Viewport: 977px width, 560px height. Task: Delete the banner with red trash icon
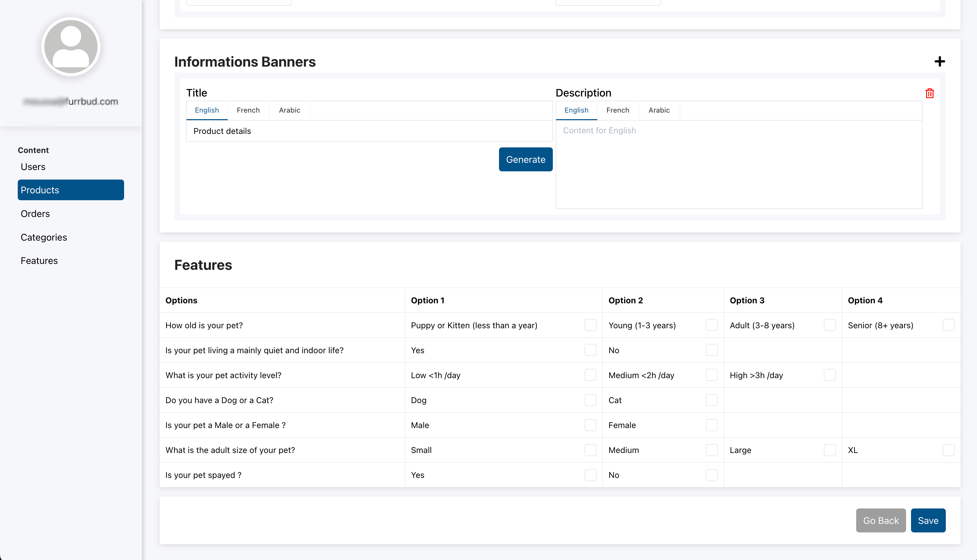click(929, 93)
